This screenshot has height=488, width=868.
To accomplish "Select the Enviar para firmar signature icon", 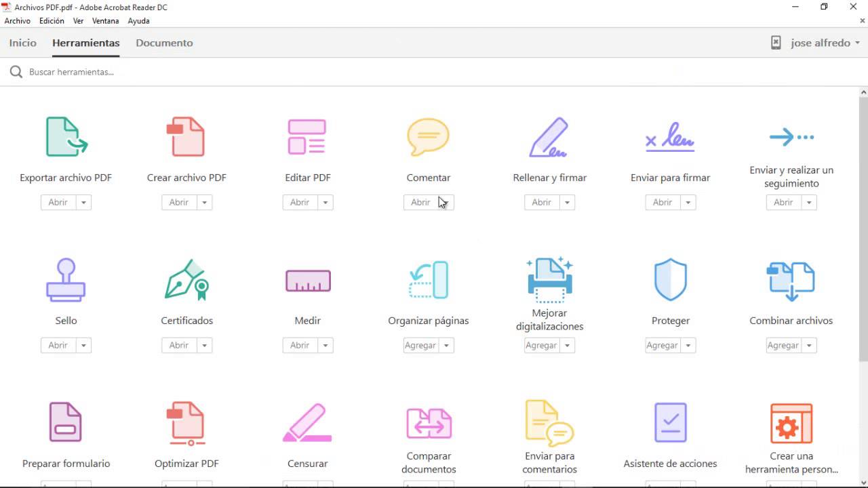I will click(x=670, y=137).
